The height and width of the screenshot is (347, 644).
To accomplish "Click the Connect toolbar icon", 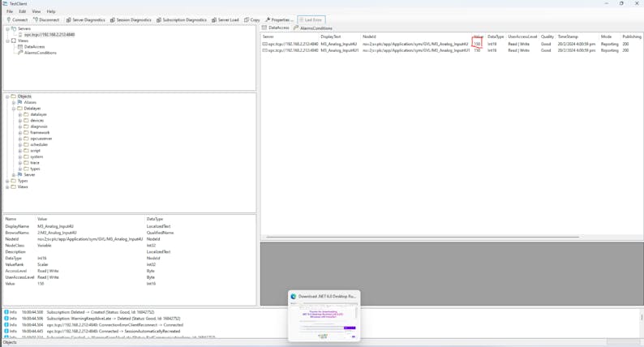I will tap(17, 19).
